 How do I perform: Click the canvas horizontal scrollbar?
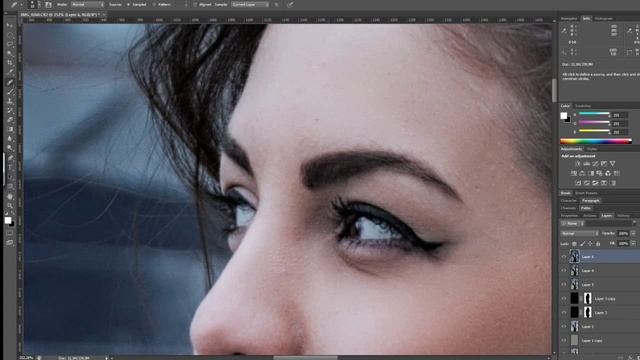click(x=305, y=358)
